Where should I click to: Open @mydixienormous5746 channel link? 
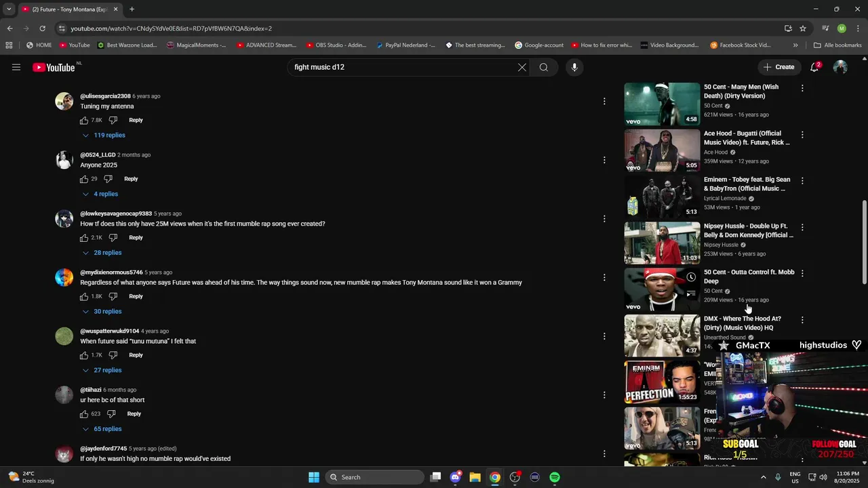click(111, 272)
